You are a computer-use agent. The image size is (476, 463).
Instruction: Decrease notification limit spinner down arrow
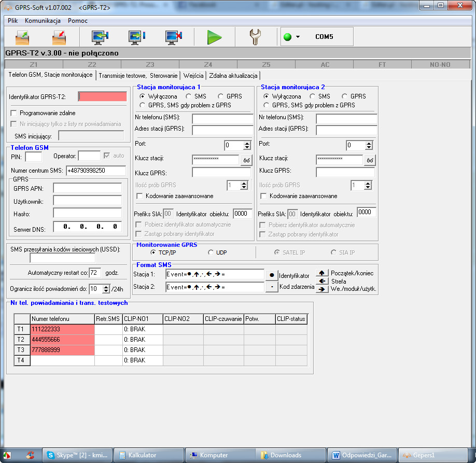(x=106, y=291)
